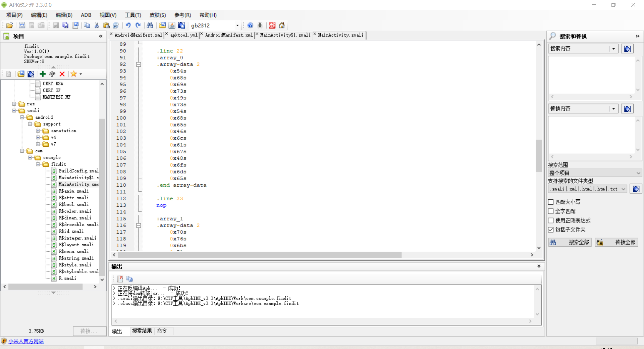
Task: Click the 小米人官方网站 link
Action: tap(26, 341)
